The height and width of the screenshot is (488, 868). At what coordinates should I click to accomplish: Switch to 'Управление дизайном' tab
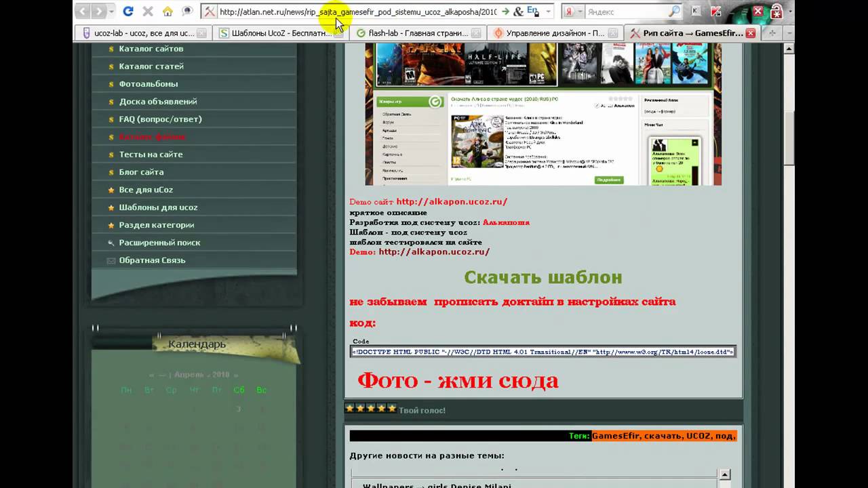pyautogui.click(x=555, y=33)
